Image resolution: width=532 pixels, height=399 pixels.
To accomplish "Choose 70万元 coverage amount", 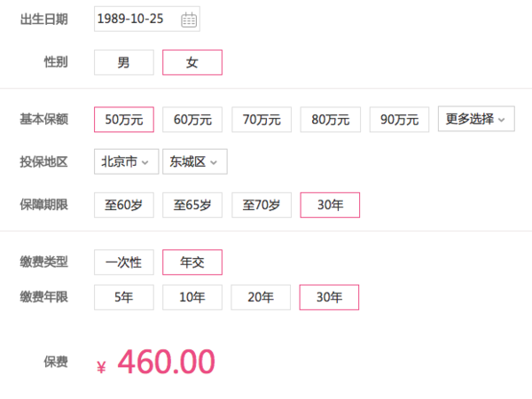I will coord(262,120).
